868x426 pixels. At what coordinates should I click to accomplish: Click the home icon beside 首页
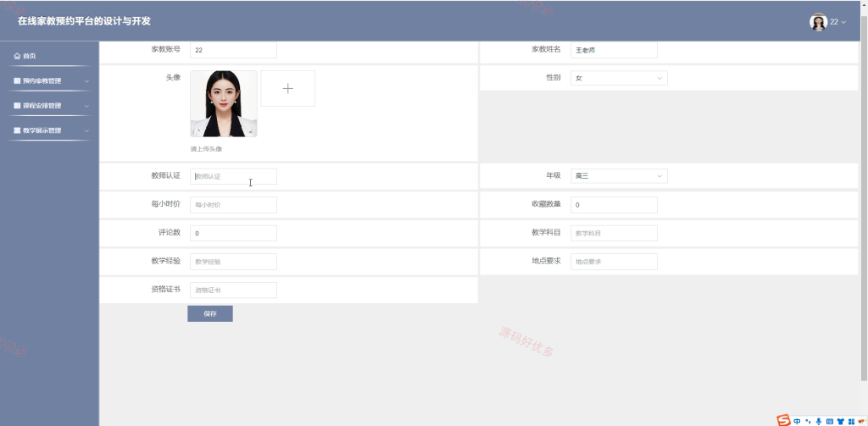point(17,56)
